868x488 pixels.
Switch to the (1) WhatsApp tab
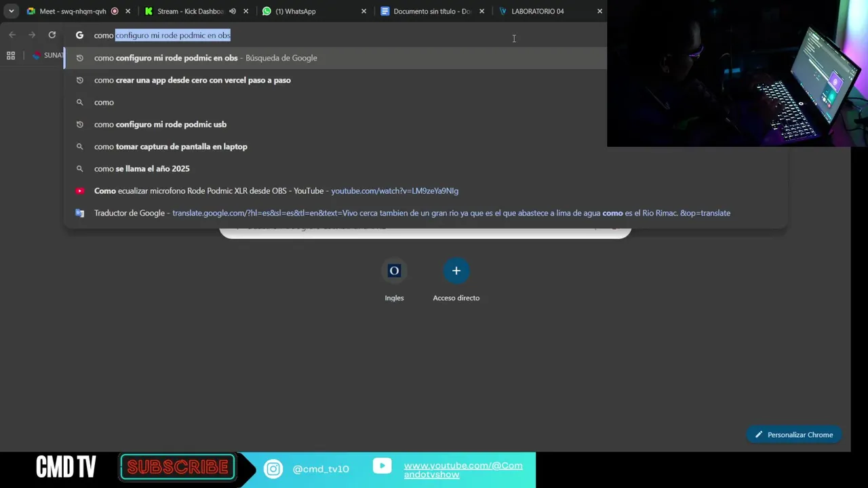click(295, 11)
